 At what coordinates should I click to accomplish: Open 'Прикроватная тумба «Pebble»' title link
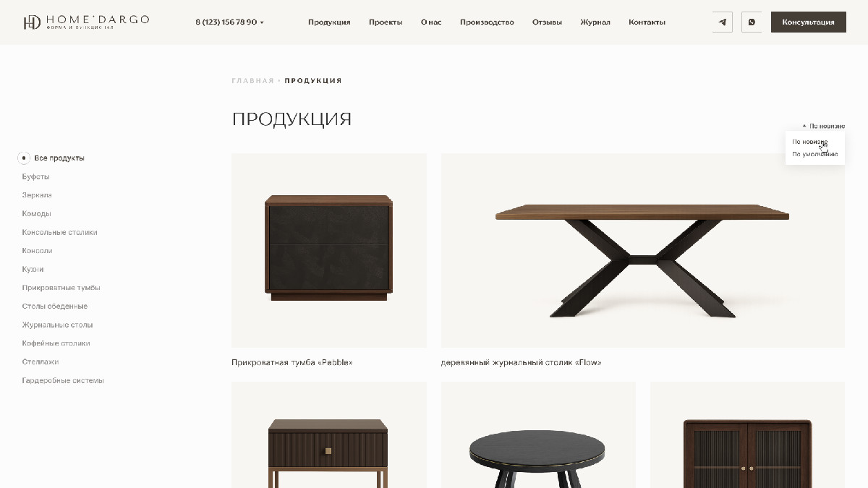[x=292, y=363]
